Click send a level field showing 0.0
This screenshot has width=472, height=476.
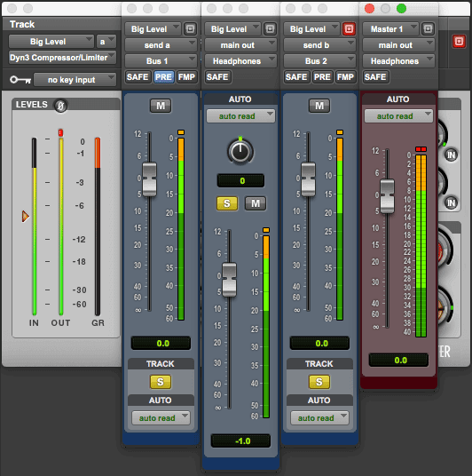161,344
